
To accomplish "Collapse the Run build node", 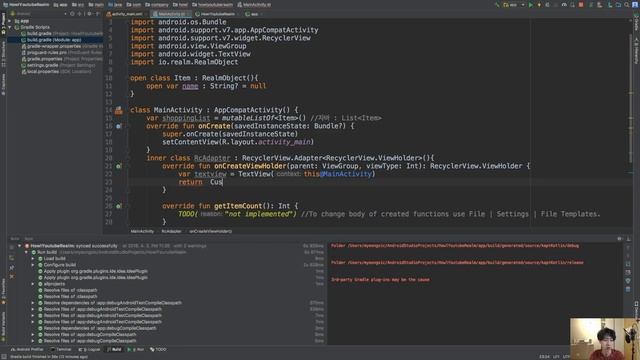I will (x=27, y=252).
